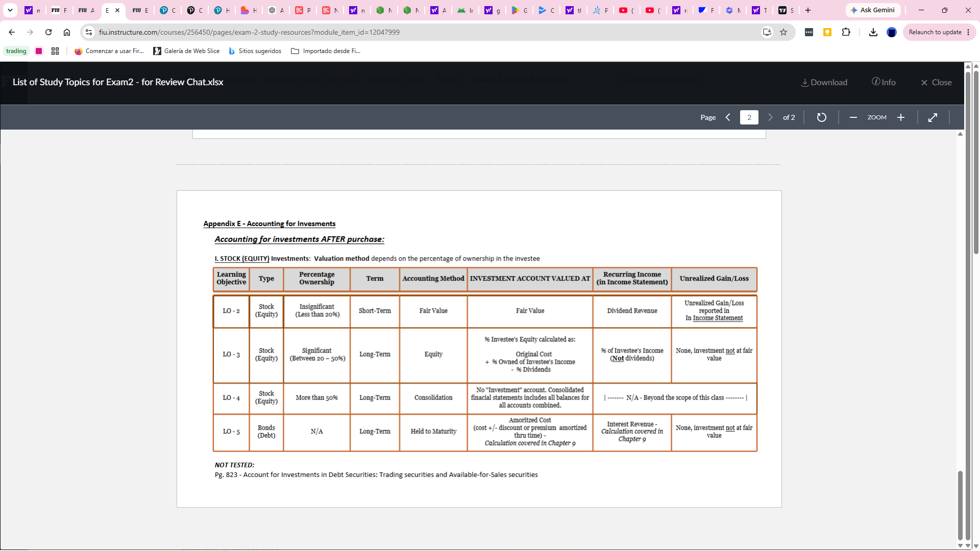Image resolution: width=980 pixels, height=551 pixels.
Task: Bookmark this page with the star icon
Action: [x=783, y=32]
